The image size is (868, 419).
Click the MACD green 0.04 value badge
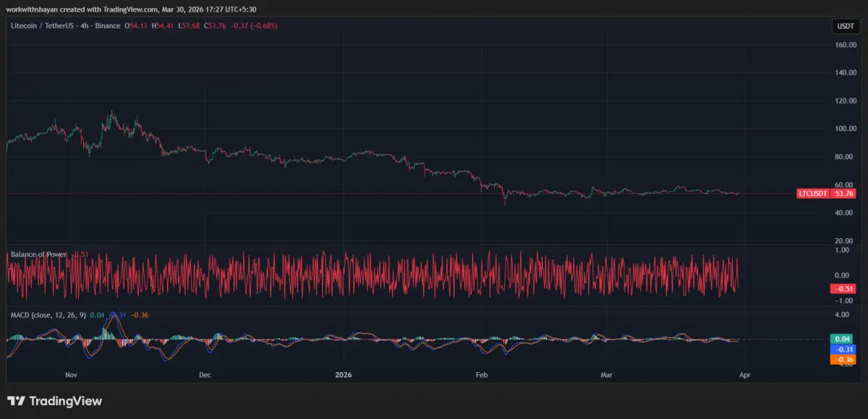841,337
